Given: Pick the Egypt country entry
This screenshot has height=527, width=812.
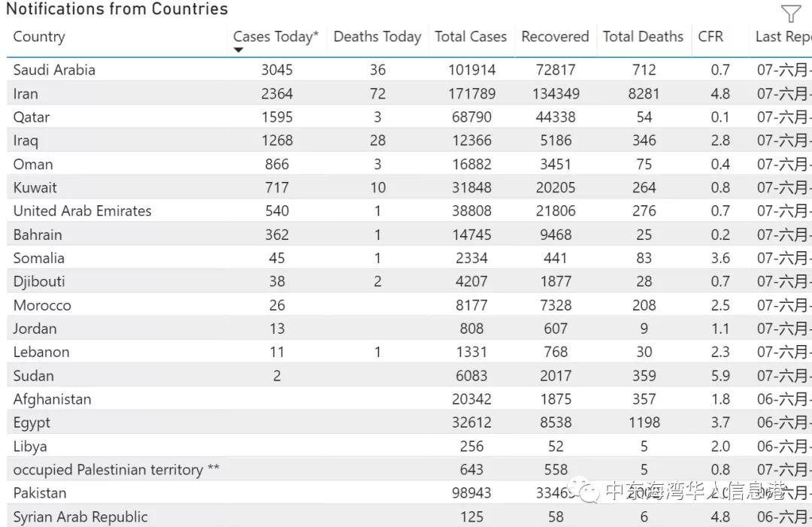Looking at the screenshot, I should pyautogui.click(x=32, y=423).
